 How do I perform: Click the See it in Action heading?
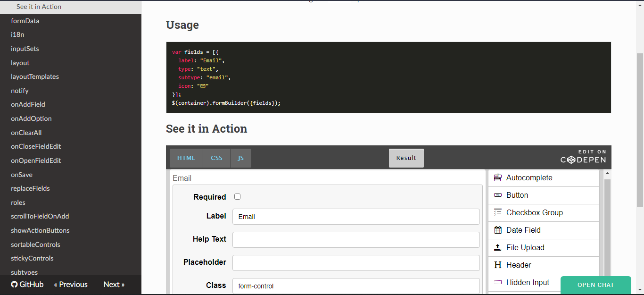click(x=206, y=129)
